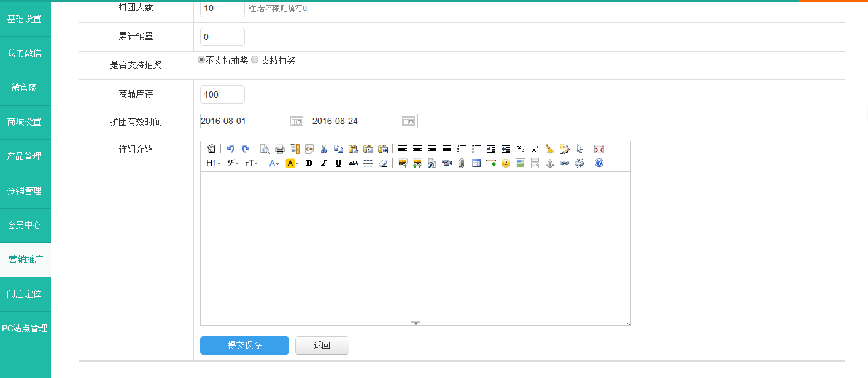Click the print icon in editor toolbar
Screen dimensions: 868x378
point(280,148)
